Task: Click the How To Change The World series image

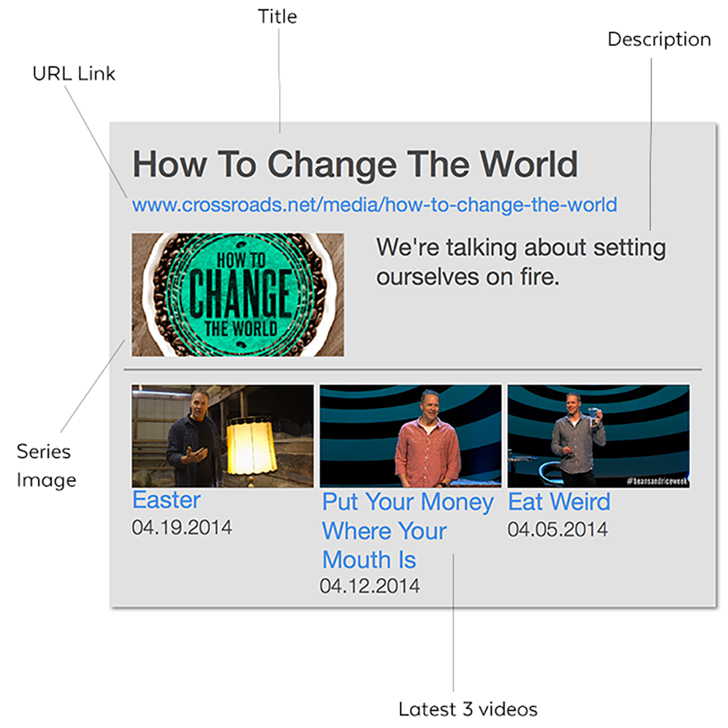Action: point(238,294)
